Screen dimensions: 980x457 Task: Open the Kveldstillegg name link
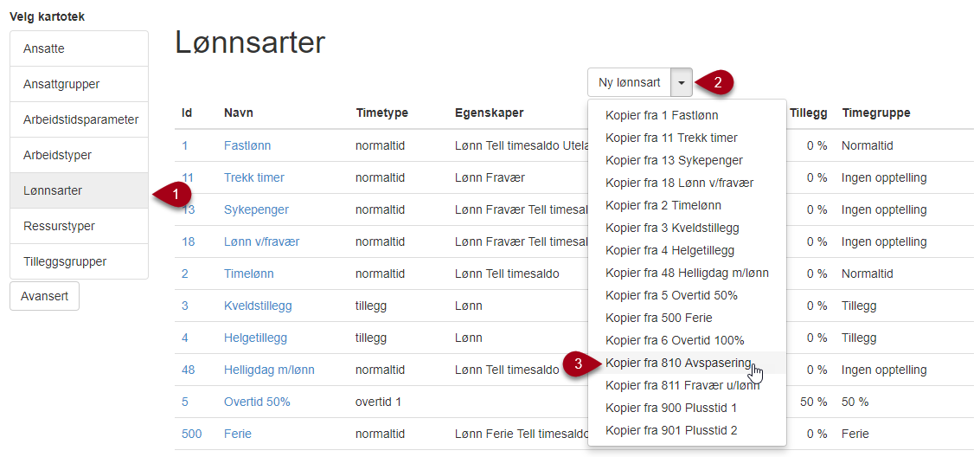[x=258, y=306]
